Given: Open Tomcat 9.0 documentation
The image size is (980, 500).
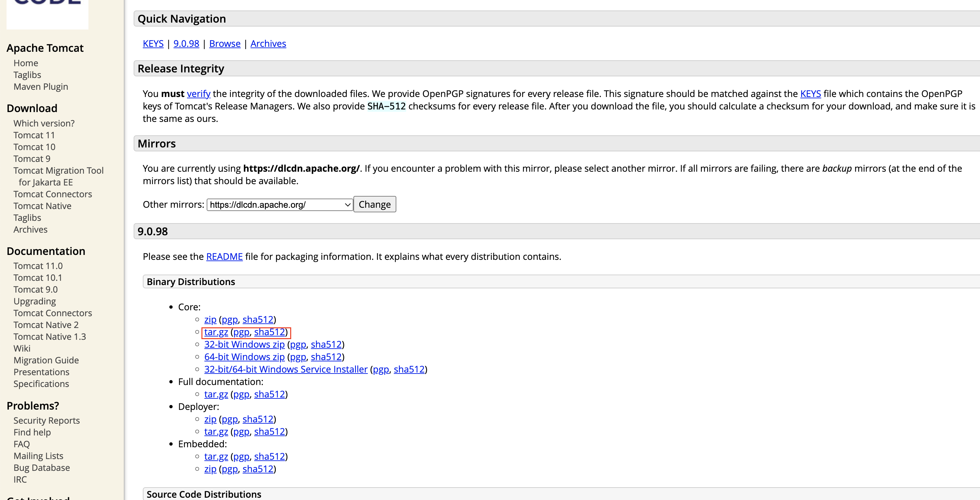Looking at the screenshot, I should click(x=35, y=290).
